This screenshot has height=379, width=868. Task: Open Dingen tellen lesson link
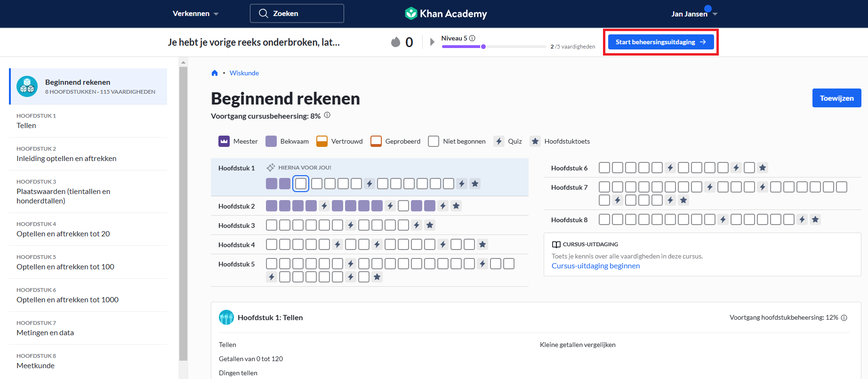pyautogui.click(x=238, y=373)
